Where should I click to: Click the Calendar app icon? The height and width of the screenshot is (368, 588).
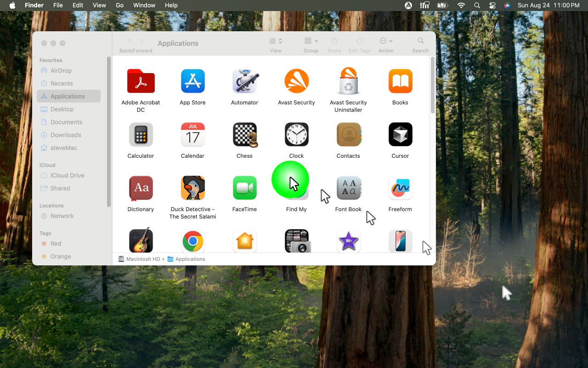click(x=192, y=134)
